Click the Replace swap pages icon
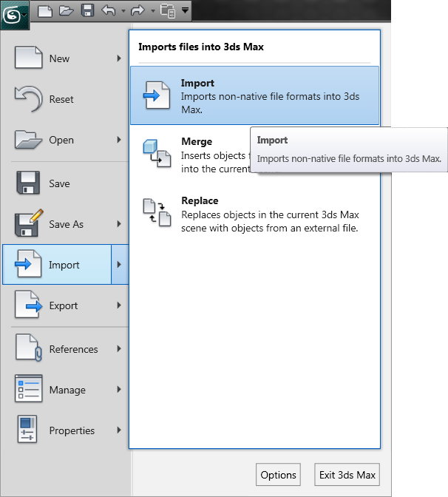The height and width of the screenshot is (497, 448). coord(157,212)
